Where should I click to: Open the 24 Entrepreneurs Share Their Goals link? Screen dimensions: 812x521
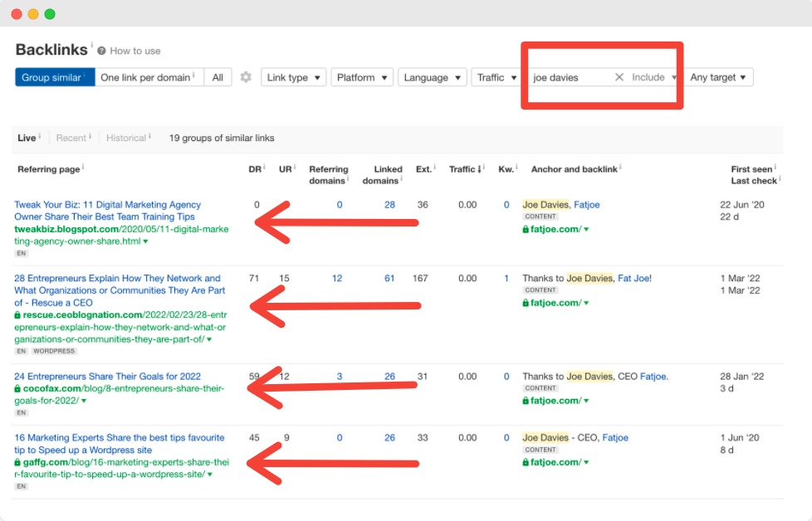(107, 377)
